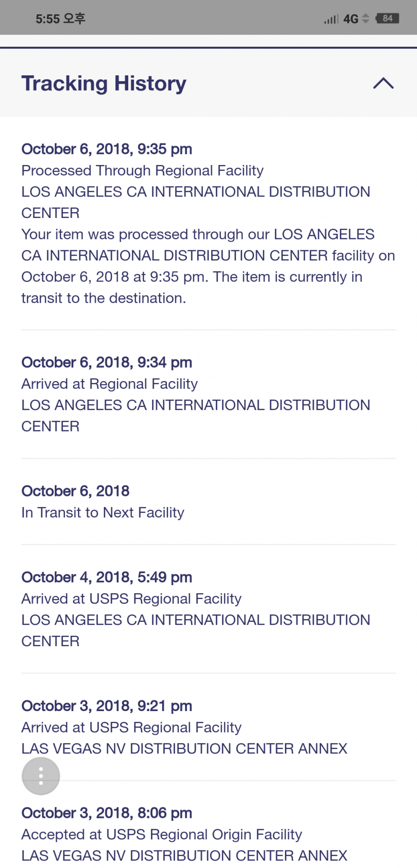Tap the 4G network indicator
417x868 pixels.
[351, 19]
